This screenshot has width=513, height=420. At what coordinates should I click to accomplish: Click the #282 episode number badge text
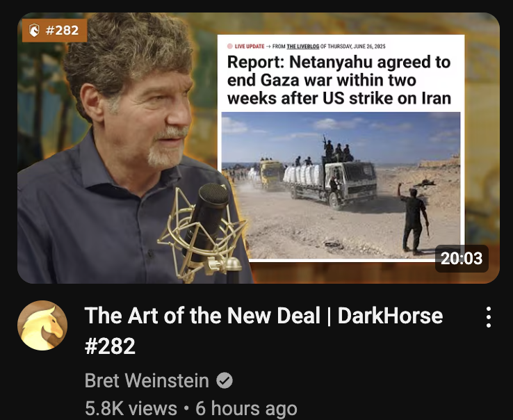(x=62, y=31)
